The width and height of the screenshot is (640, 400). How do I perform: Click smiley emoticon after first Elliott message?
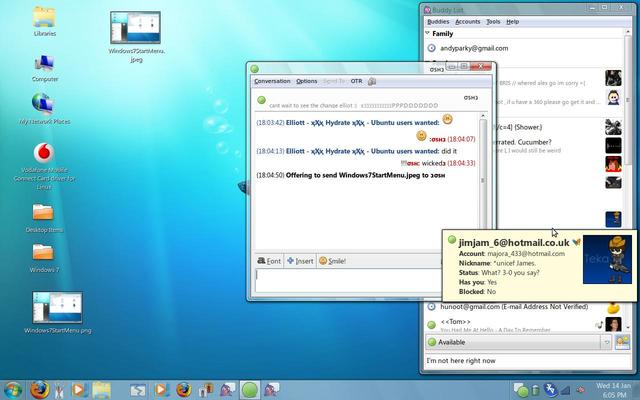(447, 119)
